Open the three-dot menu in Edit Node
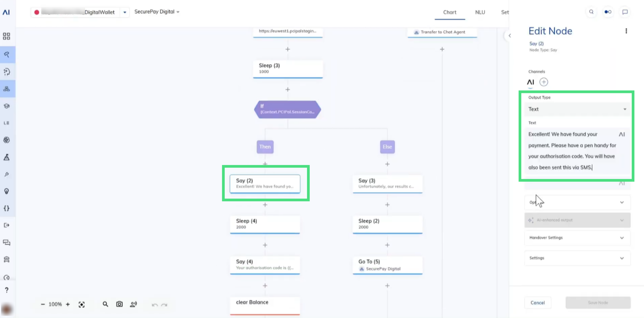This screenshot has height=318, width=644. [626, 31]
